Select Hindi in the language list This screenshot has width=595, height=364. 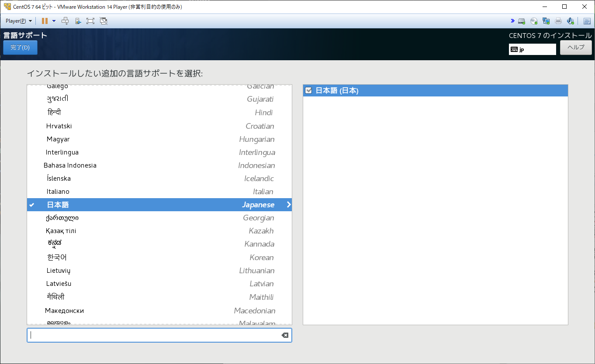159,113
